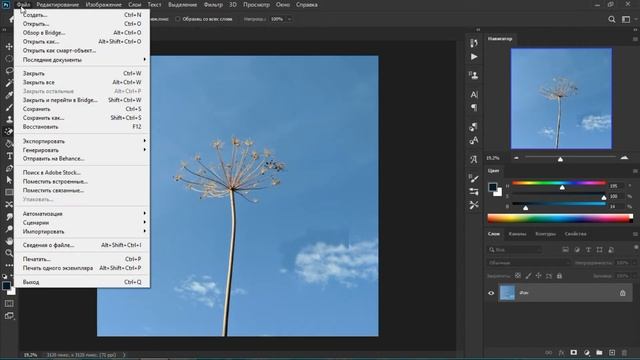Create a new layer group folder

(x=599, y=352)
